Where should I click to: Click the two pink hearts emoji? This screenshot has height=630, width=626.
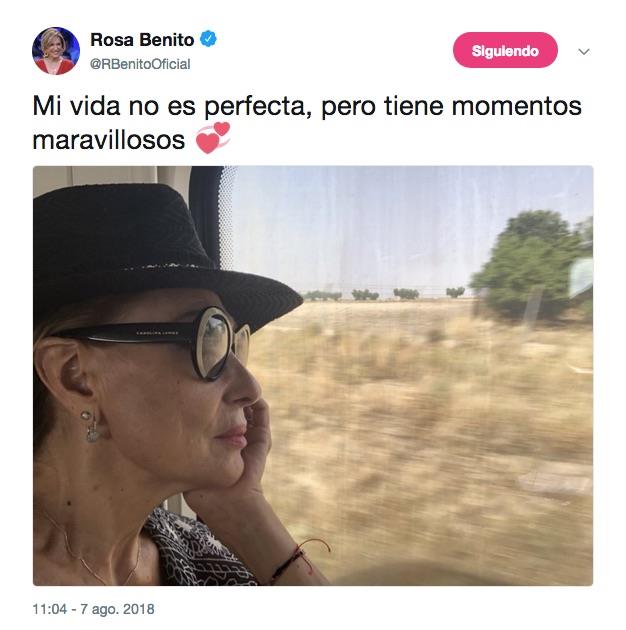point(213,138)
